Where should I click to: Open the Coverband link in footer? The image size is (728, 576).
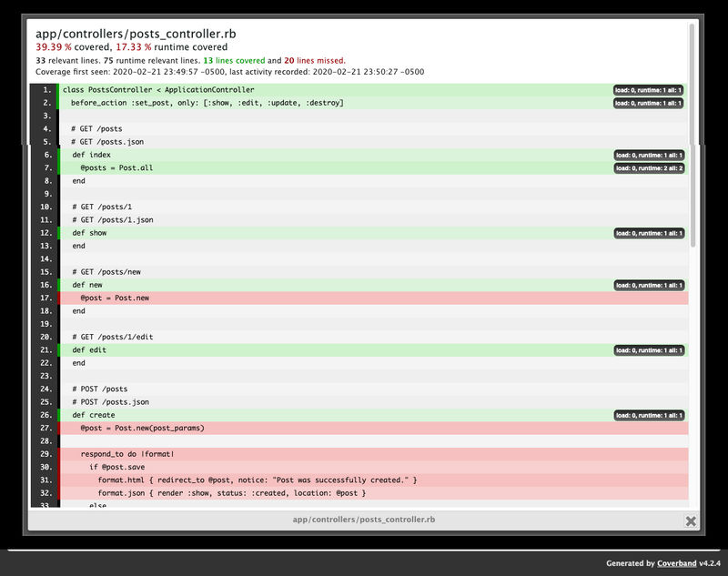point(676,563)
